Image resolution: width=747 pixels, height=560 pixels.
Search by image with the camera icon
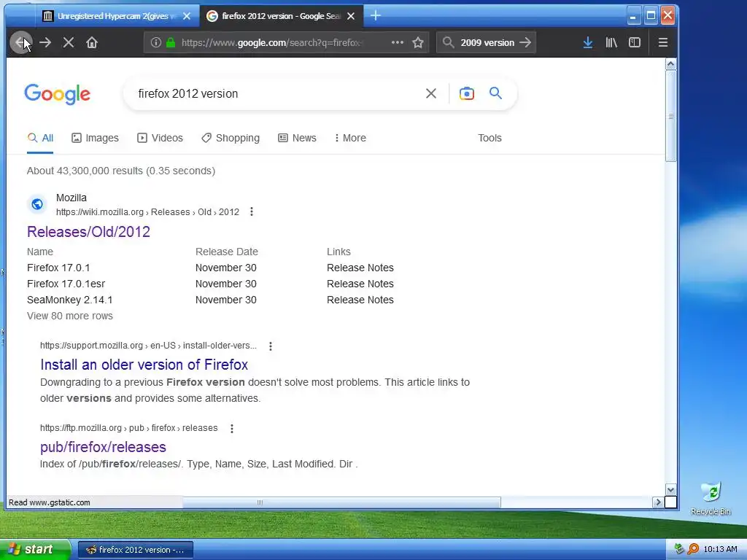pos(467,93)
